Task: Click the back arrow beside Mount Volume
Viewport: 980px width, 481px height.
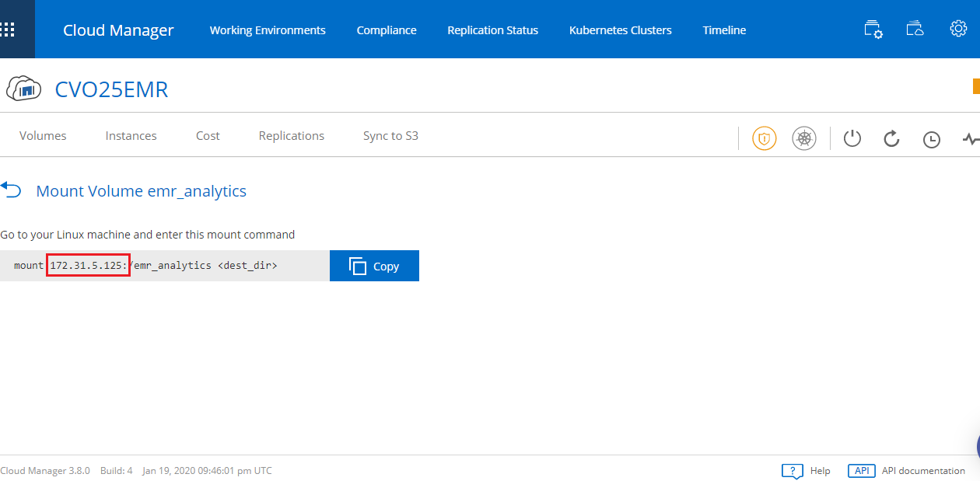Action: pos(11,189)
